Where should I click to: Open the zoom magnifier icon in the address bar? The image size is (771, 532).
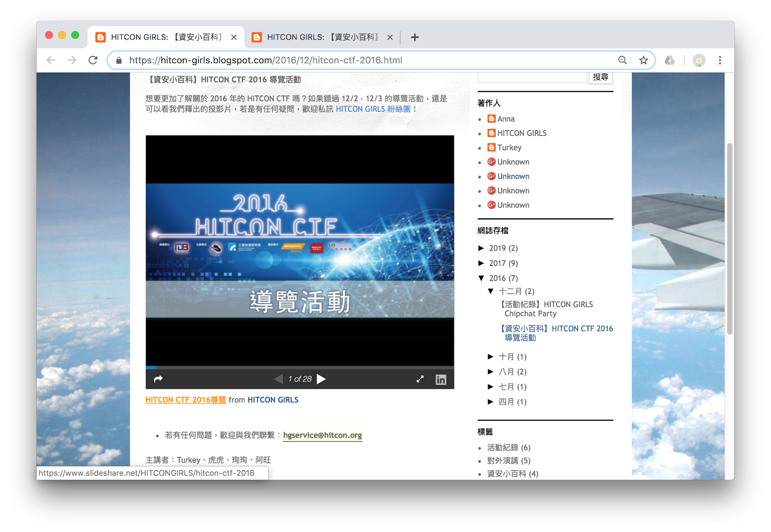(x=623, y=60)
